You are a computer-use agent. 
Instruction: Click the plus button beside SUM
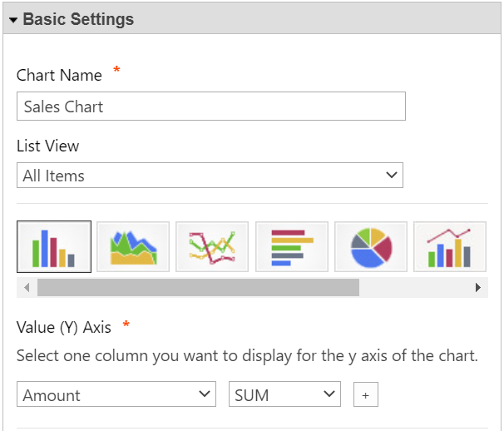pyautogui.click(x=365, y=395)
